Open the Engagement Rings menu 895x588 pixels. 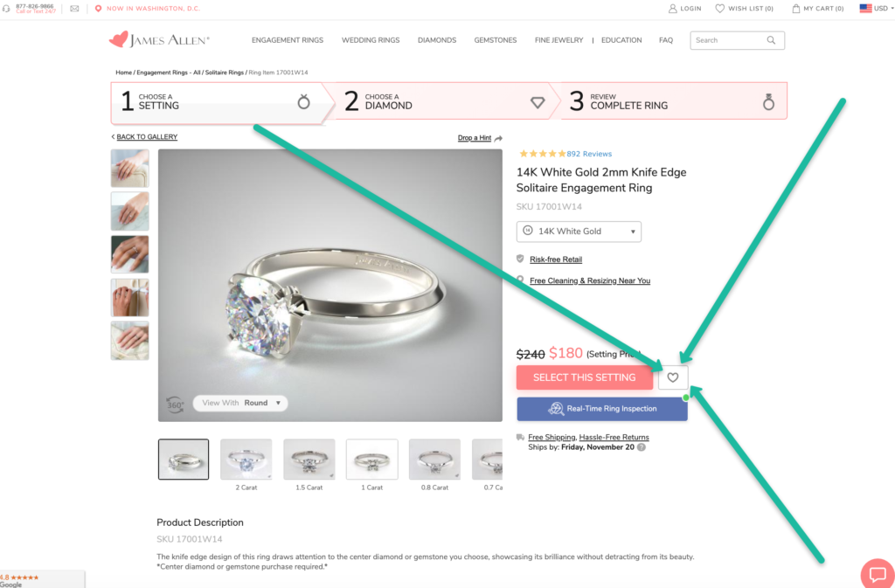tap(287, 40)
